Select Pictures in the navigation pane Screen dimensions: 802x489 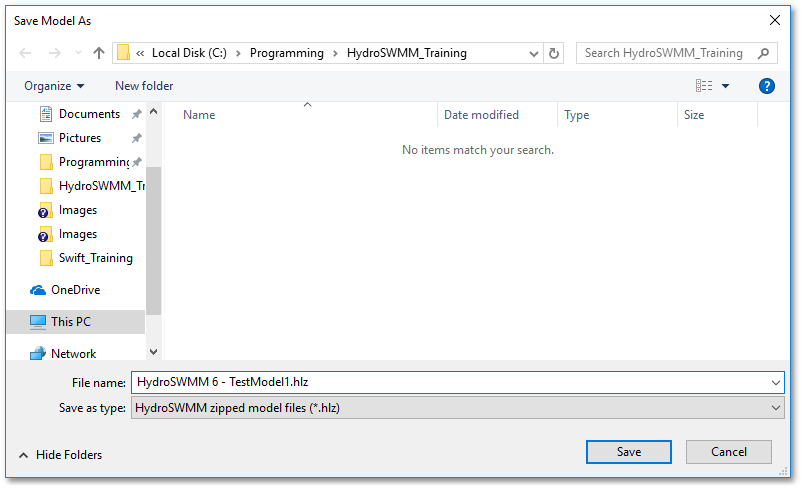80,138
